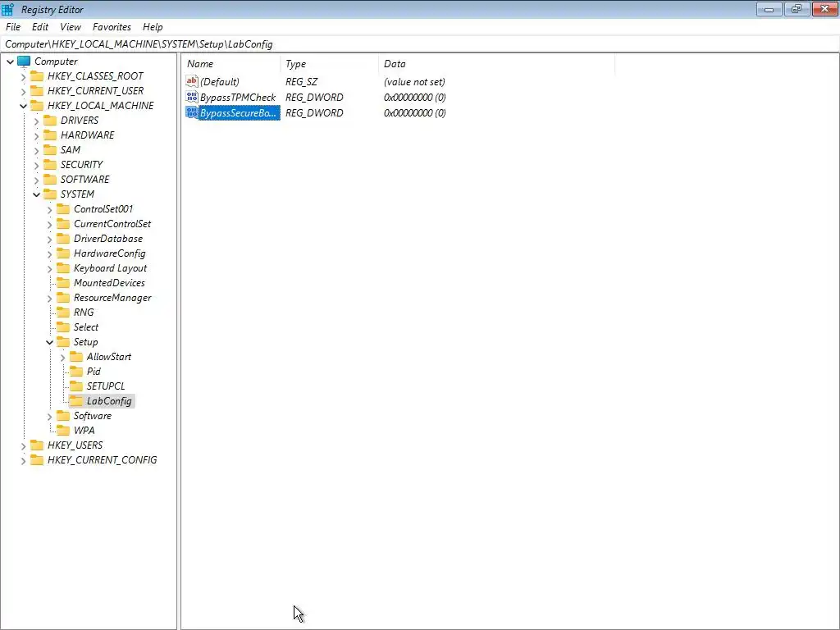840x630 pixels.
Task: Sort values by the Type column header
Action: click(330, 64)
